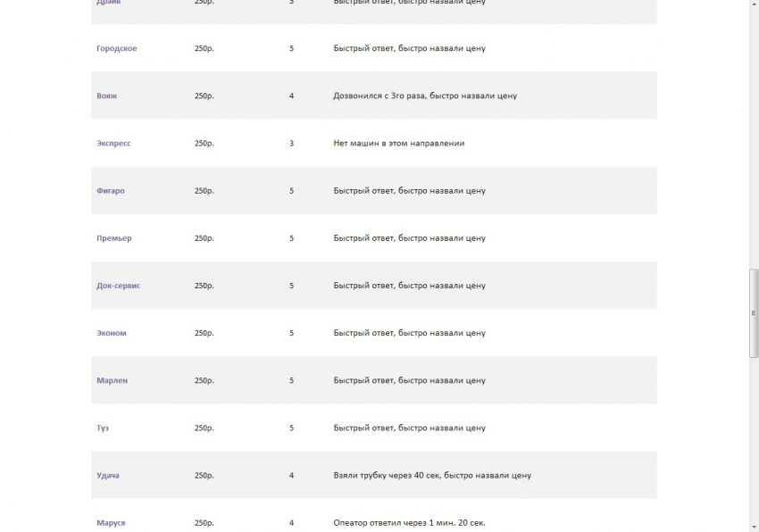Click the scrollbar down arrow
759x532 pixels.
[754, 527]
